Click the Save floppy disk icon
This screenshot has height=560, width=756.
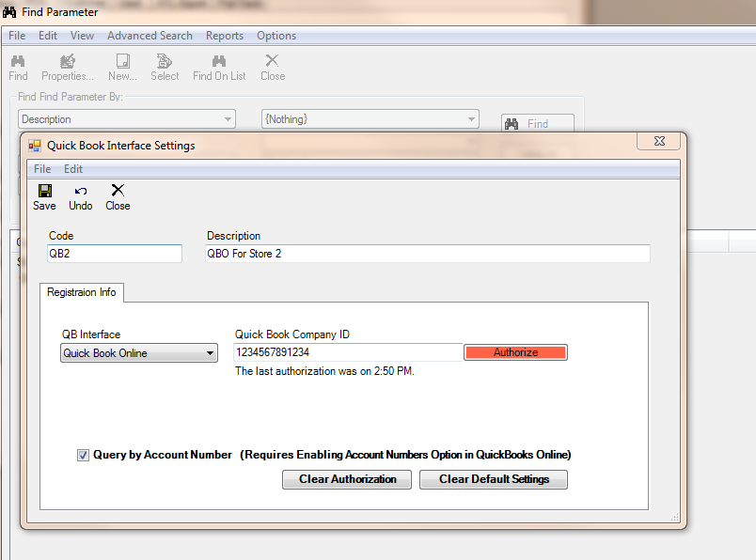coord(45,191)
